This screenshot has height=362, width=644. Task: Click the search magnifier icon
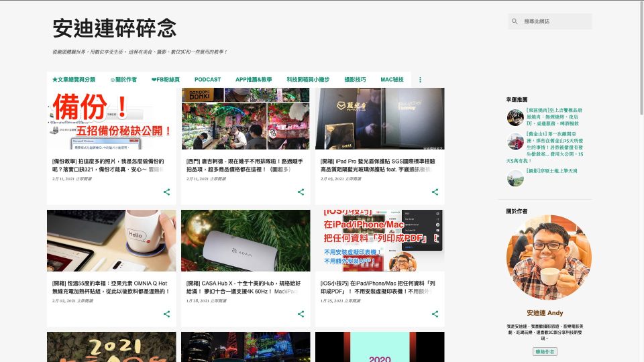[x=515, y=21]
